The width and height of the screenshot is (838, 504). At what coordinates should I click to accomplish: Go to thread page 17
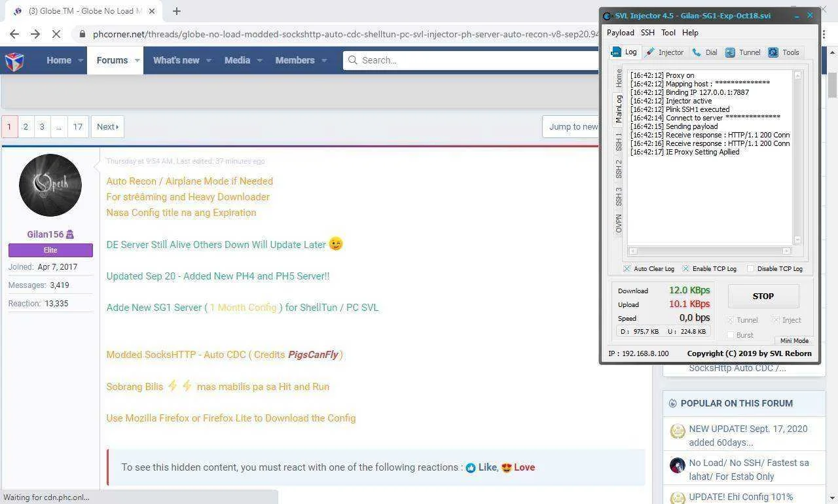(77, 127)
